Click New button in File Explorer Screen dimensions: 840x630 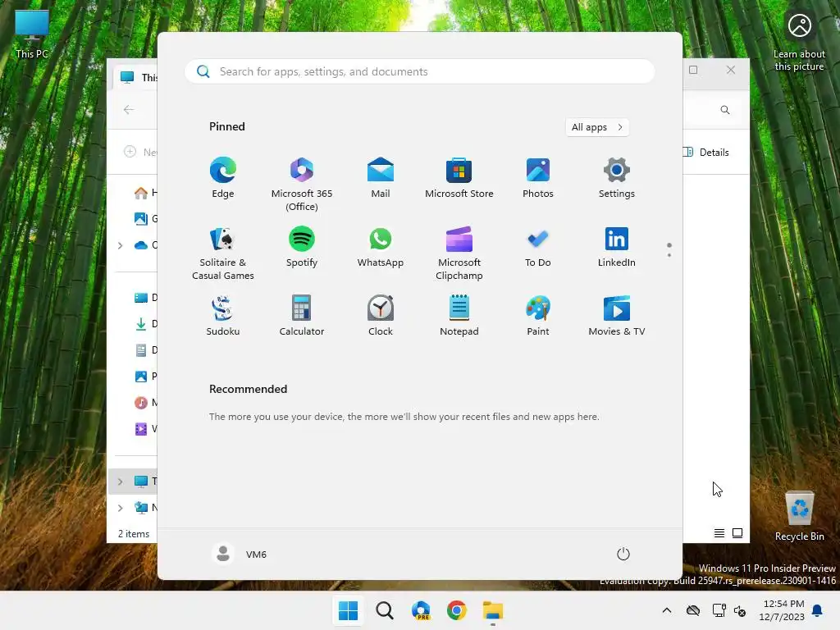click(x=140, y=152)
